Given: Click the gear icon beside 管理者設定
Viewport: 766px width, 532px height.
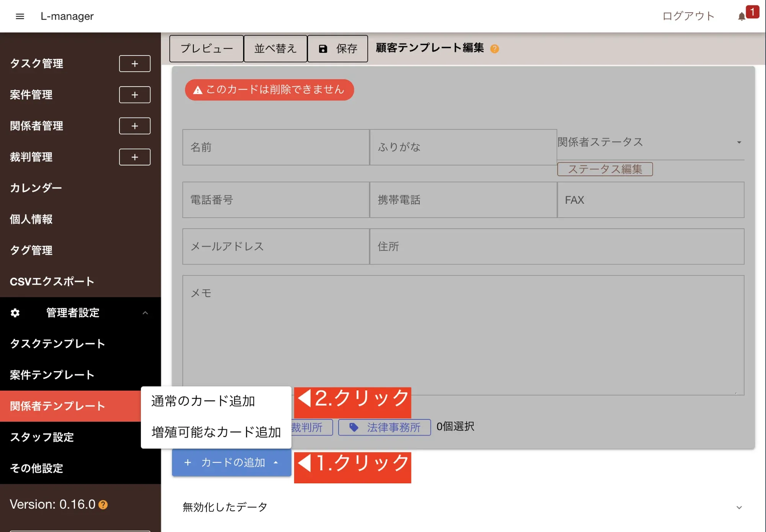Looking at the screenshot, I should click(15, 313).
